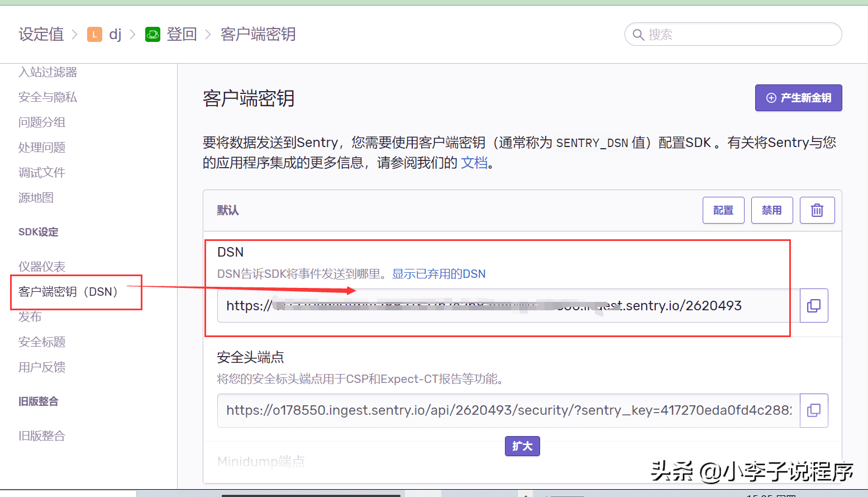Image resolution: width=868 pixels, height=497 pixels.
Task: Click 禁用 to disable the default key
Action: pos(772,210)
